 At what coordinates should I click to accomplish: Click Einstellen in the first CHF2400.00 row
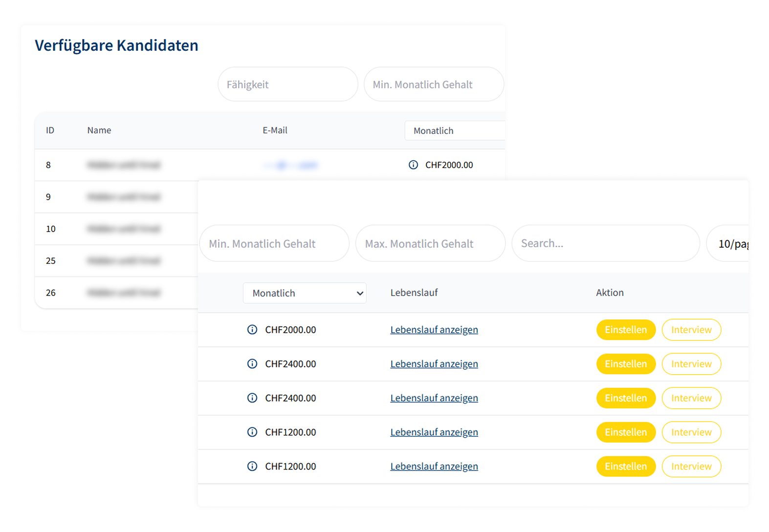626,364
